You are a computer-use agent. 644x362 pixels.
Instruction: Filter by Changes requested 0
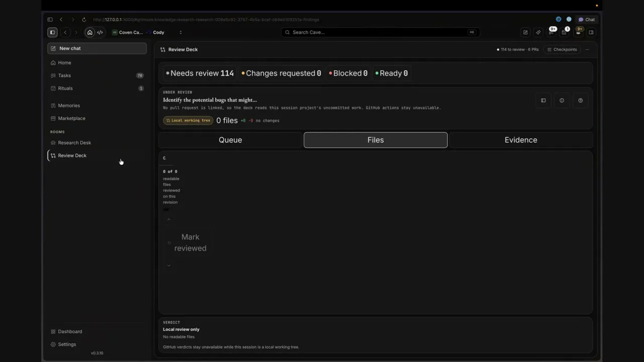pos(281,73)
